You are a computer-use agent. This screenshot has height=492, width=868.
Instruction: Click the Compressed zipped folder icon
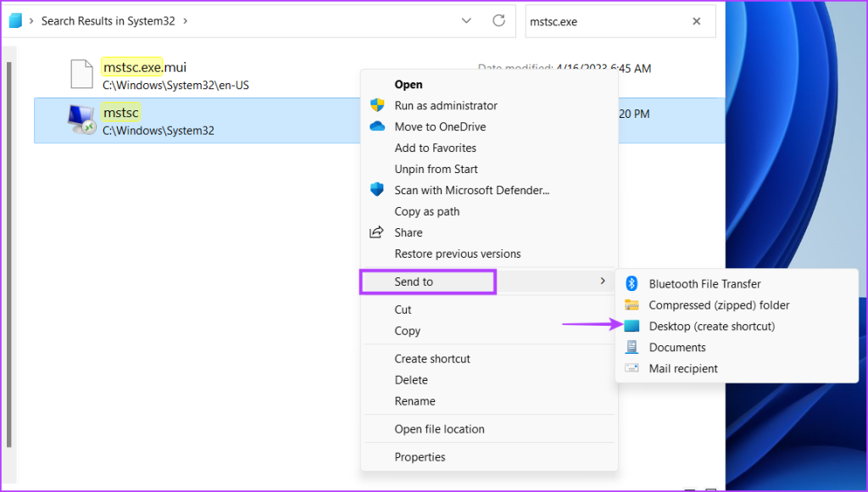[632, 305]
